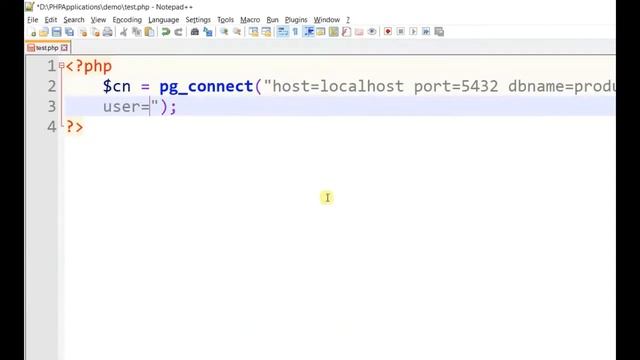Open the Replace toolbar icon
Screen dimensions: 640x360
[208, 32]
